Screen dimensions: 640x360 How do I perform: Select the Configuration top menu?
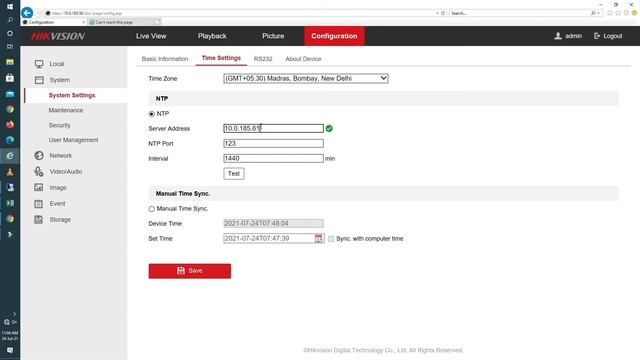[x=334, y=36]
